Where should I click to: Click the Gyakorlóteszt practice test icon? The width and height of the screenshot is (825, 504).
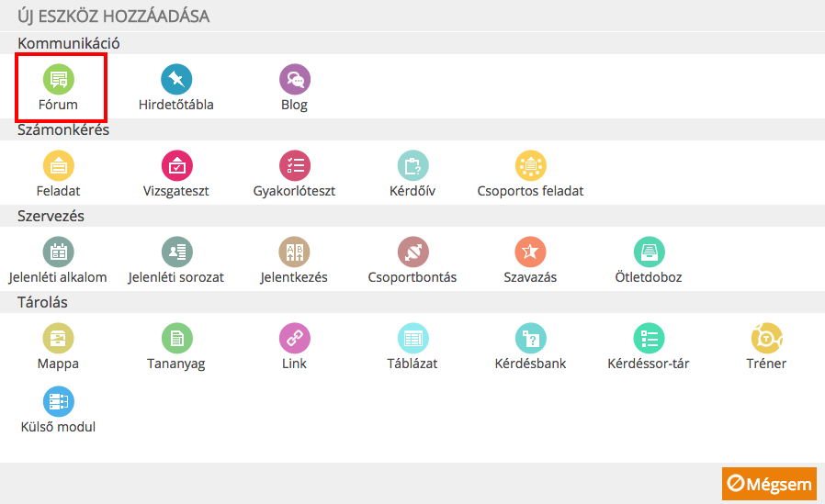pyautogui.click(x=295, y=165)
